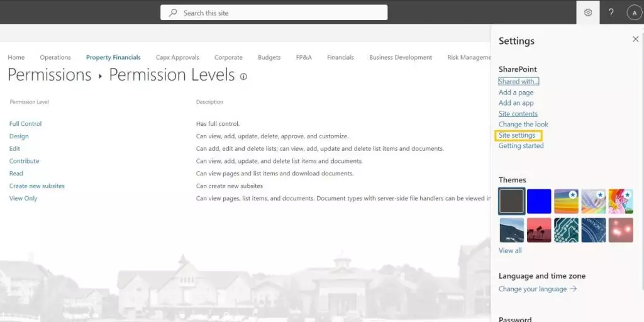
Task: Select the Contribute permission level
Action: click(x=25, y=161)
